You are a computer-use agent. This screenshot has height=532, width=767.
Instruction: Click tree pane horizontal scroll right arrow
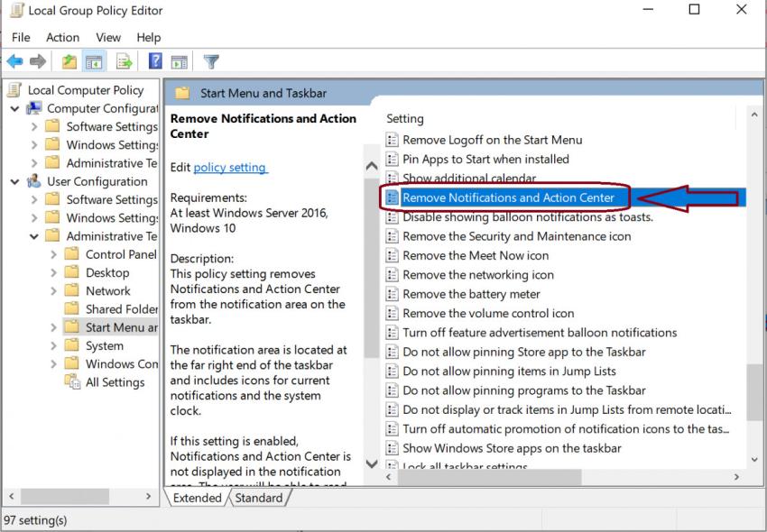pyautogui.click(x=149, y=496)
